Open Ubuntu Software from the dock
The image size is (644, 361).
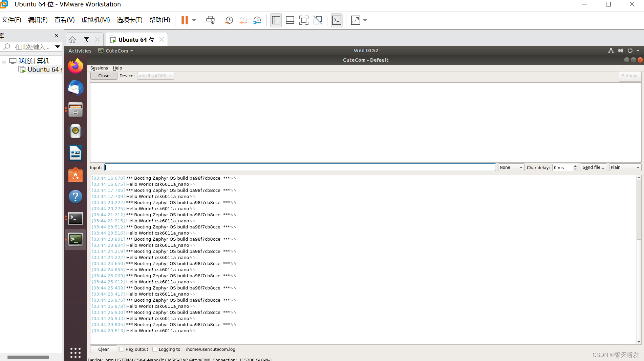[76, 175]
